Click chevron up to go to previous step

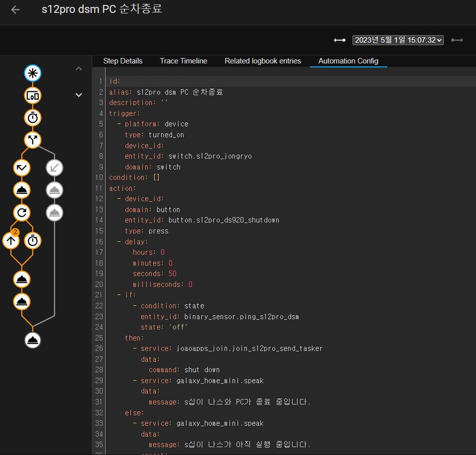click(79, 69)
